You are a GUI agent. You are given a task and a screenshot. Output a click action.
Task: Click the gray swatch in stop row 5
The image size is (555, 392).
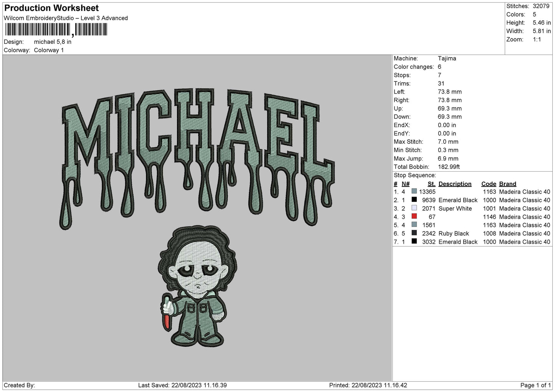[x=414, y=225]
